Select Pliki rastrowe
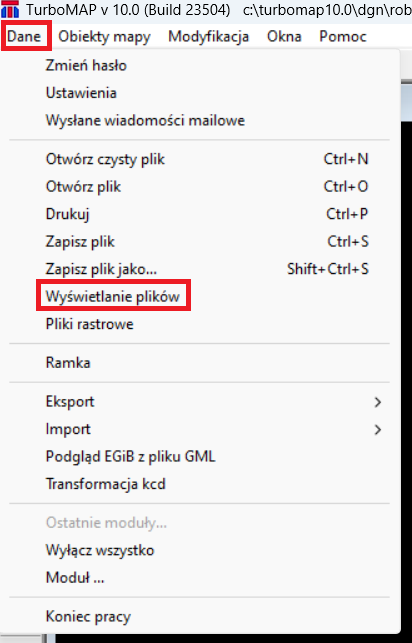412x643 pixels. pyautogui.click(x=200, y=324)
